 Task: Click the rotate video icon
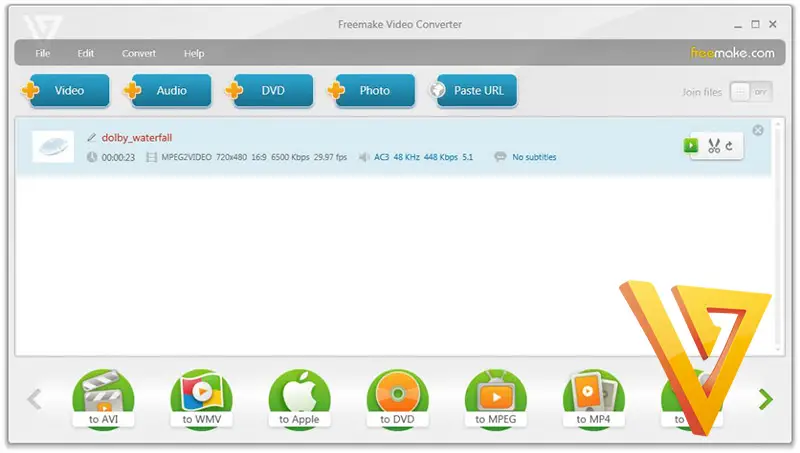(730, 146)
